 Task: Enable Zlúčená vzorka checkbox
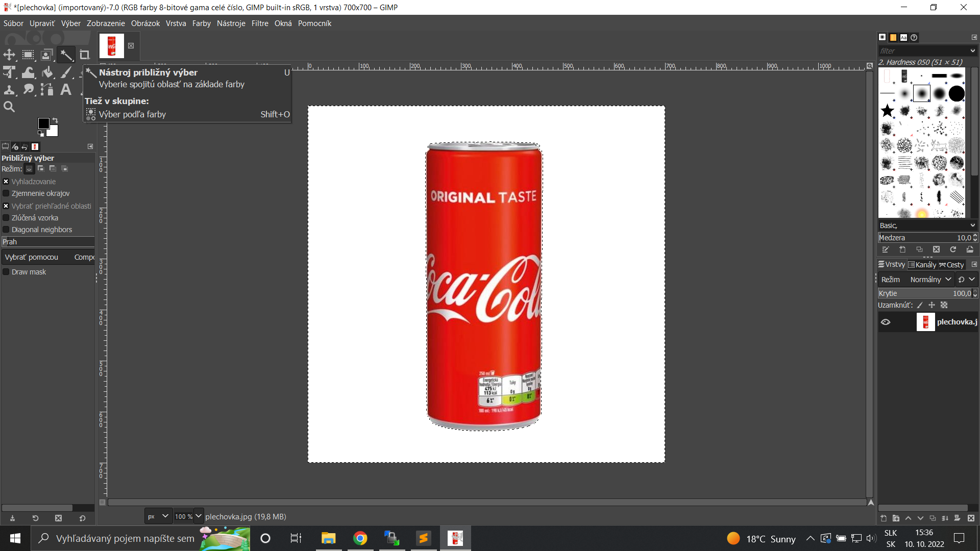pyautogui.click(x=6, y=218)
